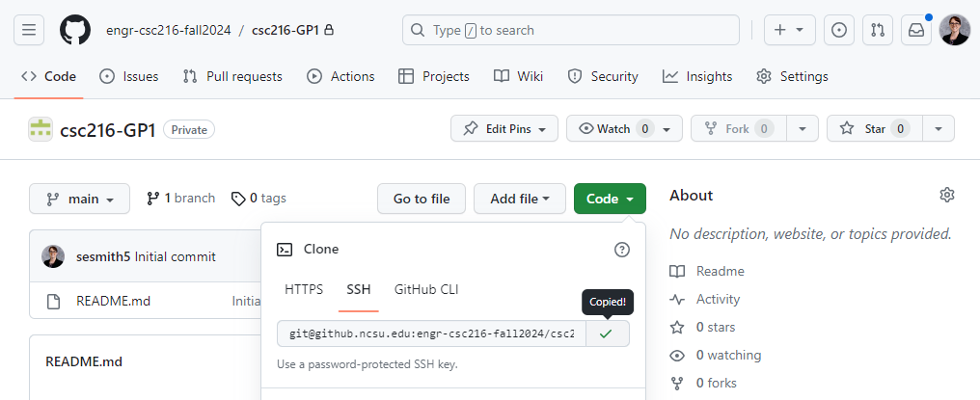Open the Pull requests tab
Screen dimensions: 980x400
232,76
